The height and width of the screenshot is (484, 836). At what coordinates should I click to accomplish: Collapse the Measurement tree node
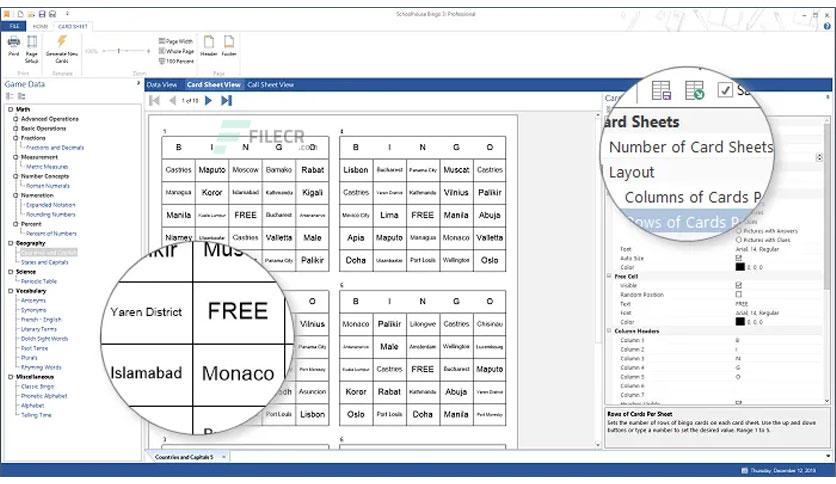pos(15,157)
